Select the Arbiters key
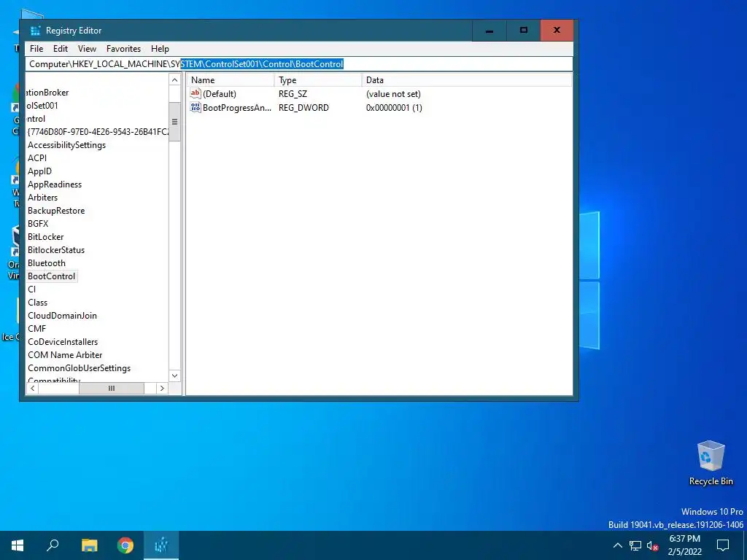747x560 pixels. [42, 197]
